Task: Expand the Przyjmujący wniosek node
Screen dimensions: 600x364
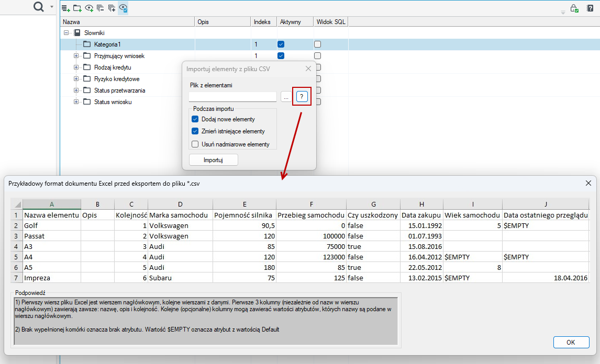Action: 76,56
